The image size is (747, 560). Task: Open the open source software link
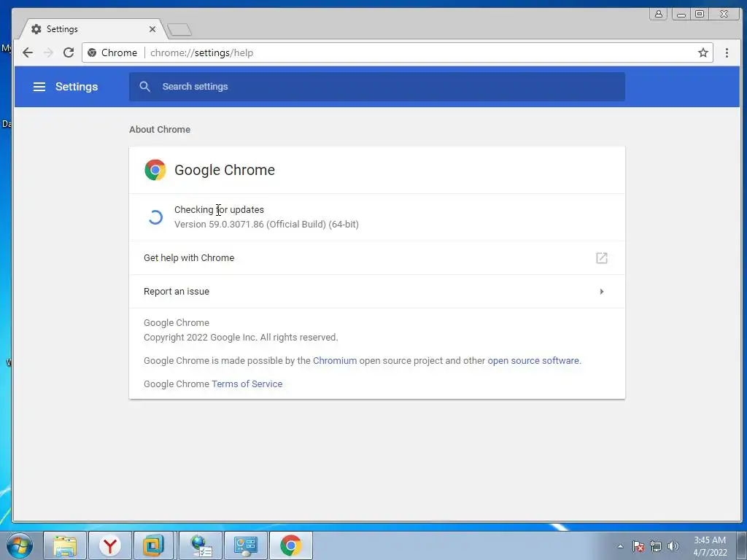coord(533,360)
